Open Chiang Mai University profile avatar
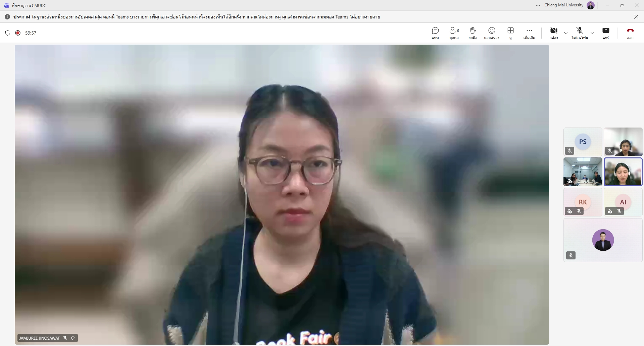 (x=591, y=5)
